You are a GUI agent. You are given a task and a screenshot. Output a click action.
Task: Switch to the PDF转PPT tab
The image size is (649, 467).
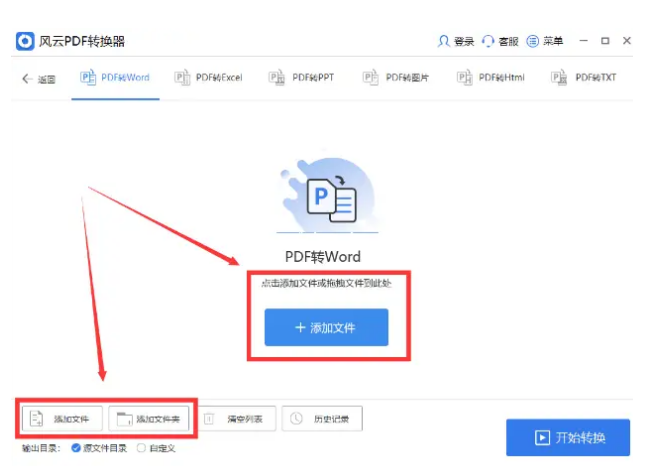[x=301, y=78]
